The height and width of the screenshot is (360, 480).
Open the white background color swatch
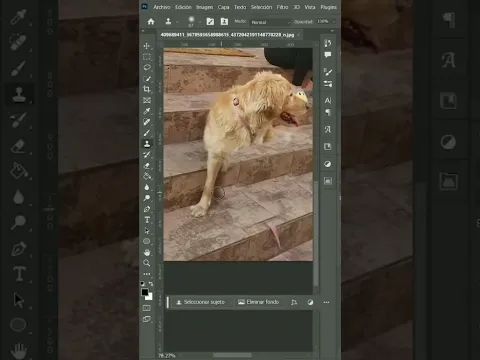150,297
